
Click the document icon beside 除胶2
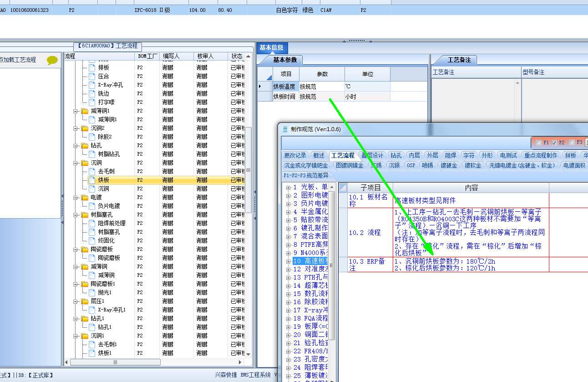(92, 137)
